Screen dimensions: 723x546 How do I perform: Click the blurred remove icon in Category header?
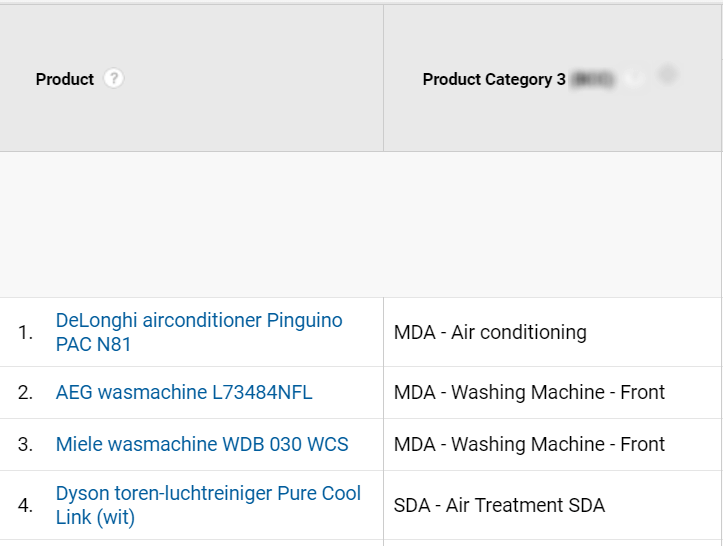pos(667,75)
